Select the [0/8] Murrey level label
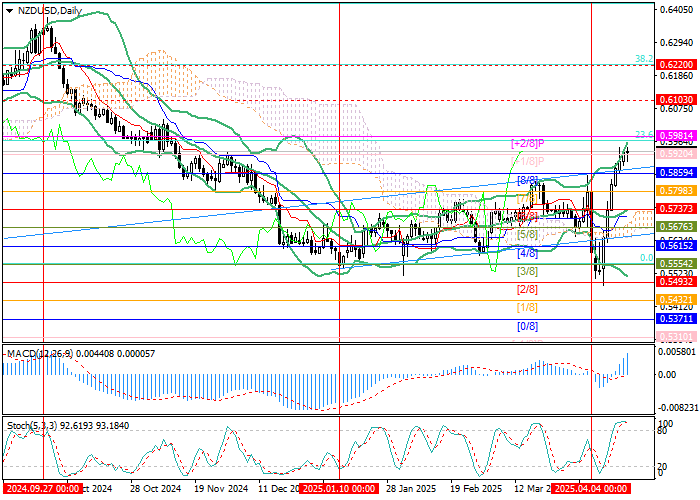 [x=527, y=327]
